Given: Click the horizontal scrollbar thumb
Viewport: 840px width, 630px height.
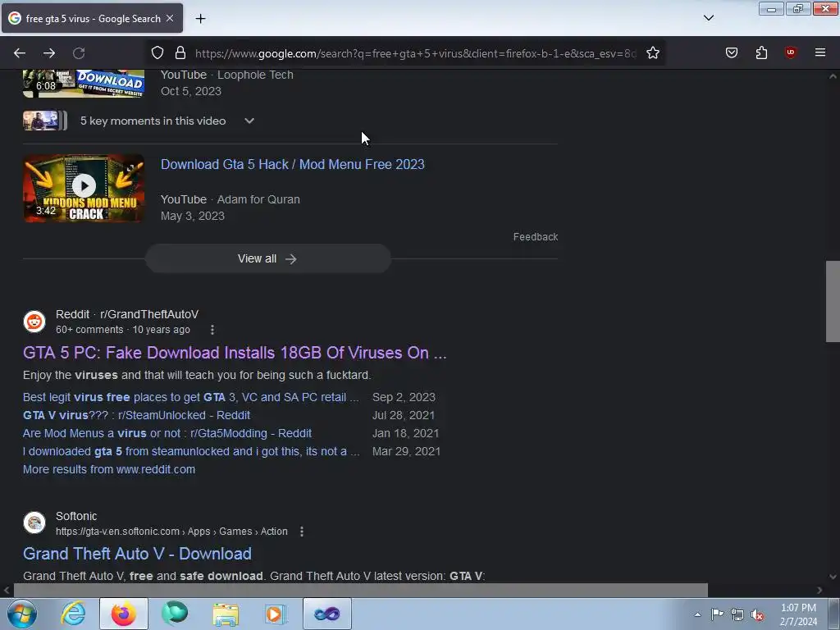Looking at the screenshot, I should (360, 591).
